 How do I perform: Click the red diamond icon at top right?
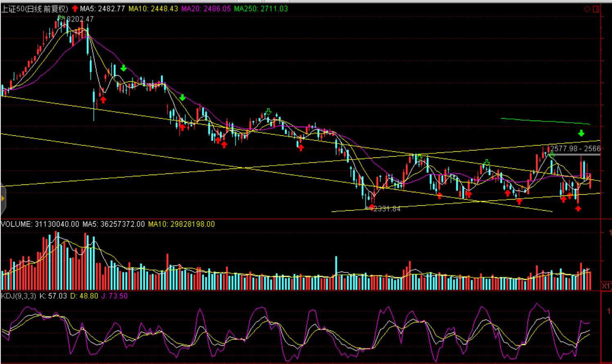click(587, 9)
